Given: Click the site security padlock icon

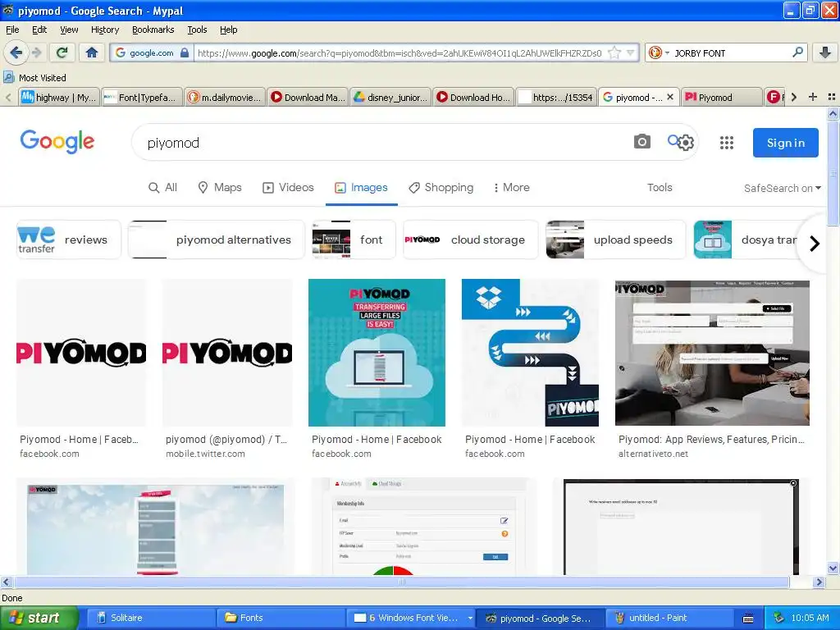Looking at the screenshot, I should click(x=185, y=52).
